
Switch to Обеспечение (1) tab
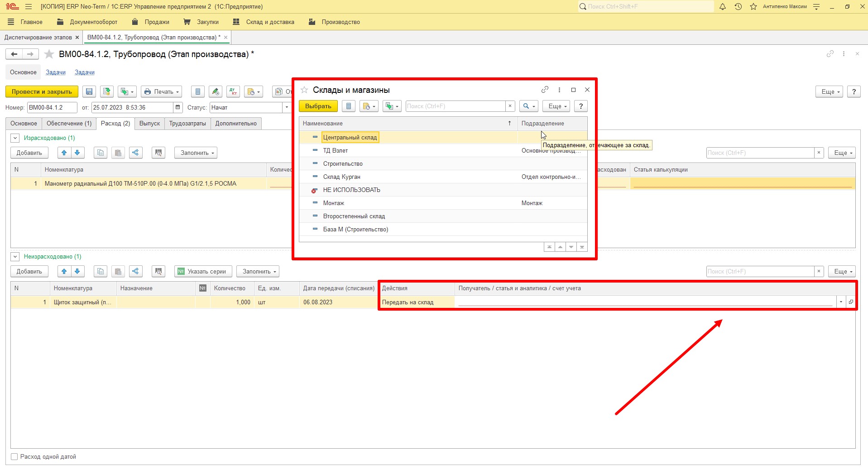[69, 124]
